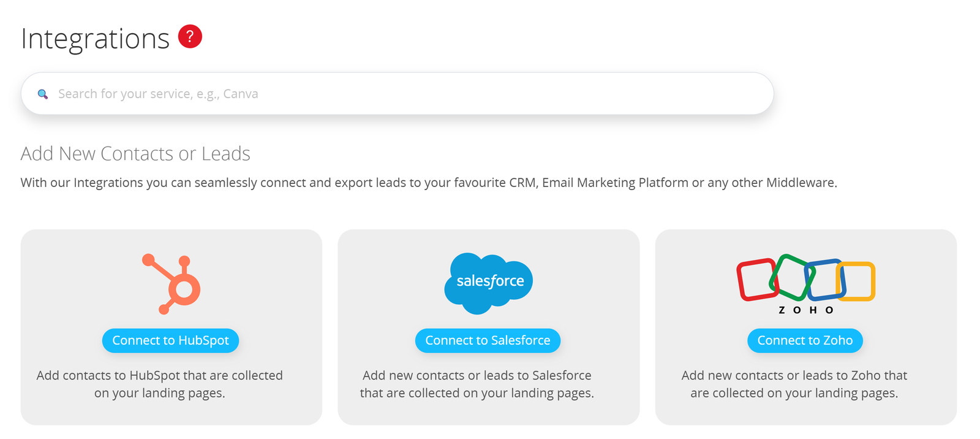Click the ZOHO wordmark under the logo
980x439 pixels.
click(805, 310)
